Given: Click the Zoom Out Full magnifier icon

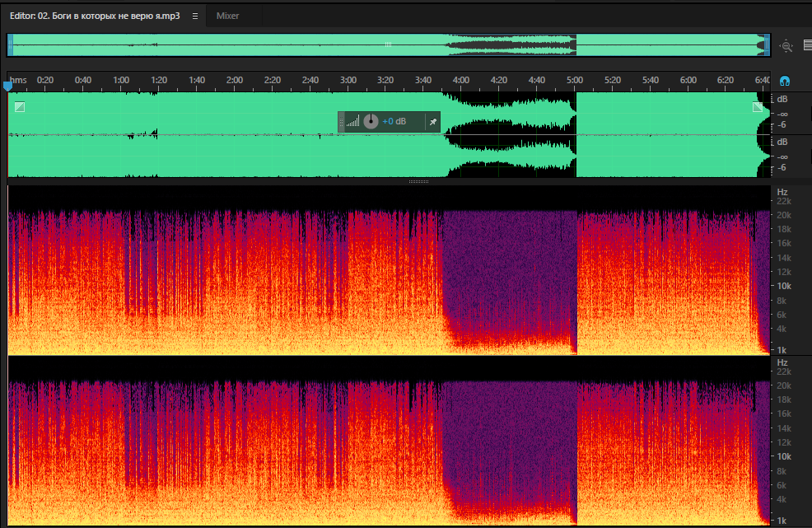Looking at the screenshot, I should pos(786,45).
